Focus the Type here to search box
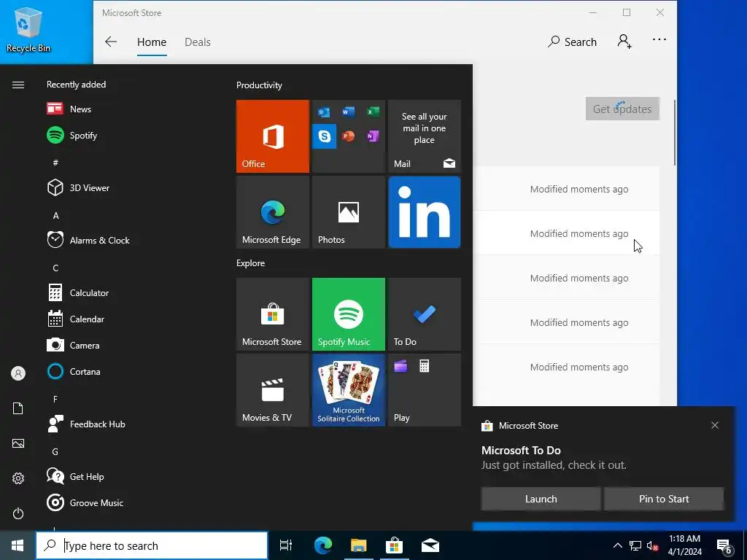The height and width of the screenshot is (560, 747). point(152,545)
